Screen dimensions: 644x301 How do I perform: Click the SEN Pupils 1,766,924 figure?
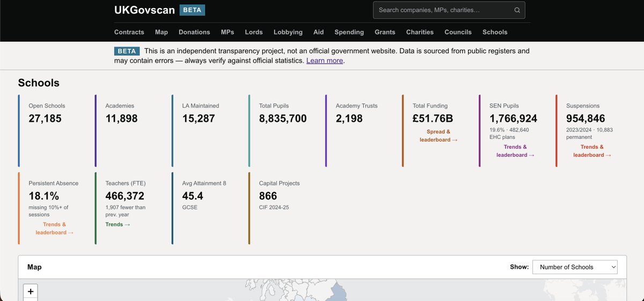tap(514, 119)
